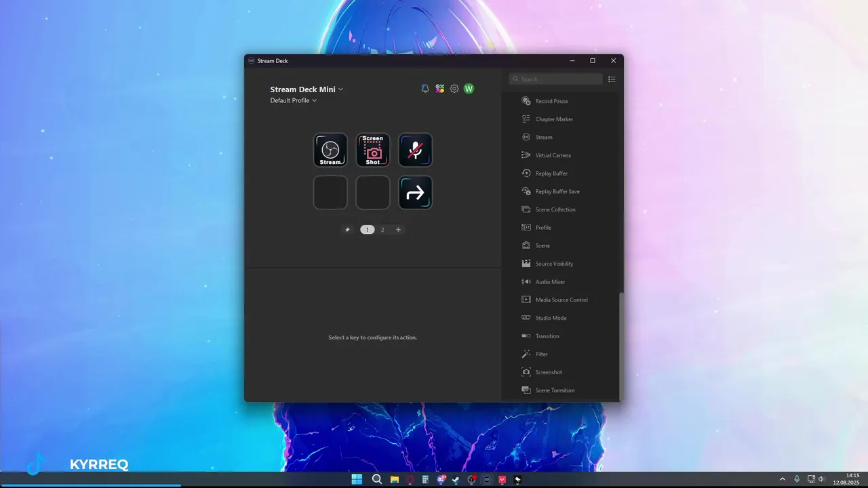Open Steam from the taskbar
Image resolution: width=868 pixels, height=488 pixels.
(x=456, y=479)
